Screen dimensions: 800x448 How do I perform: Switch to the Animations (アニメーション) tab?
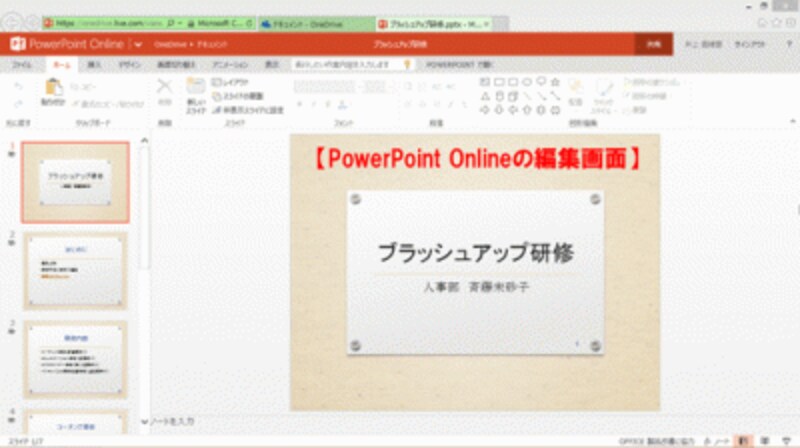(230, 65)
